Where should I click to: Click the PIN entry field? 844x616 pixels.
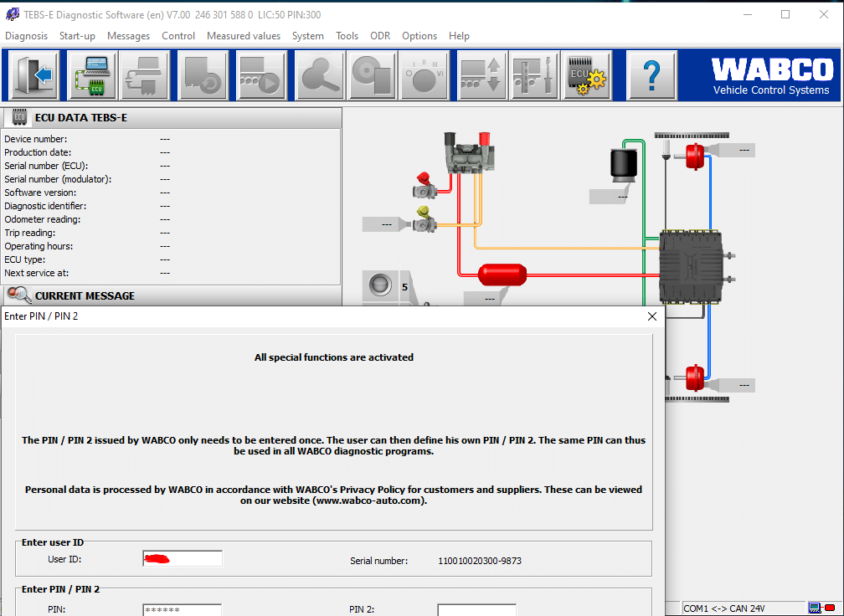pyautogui.click(x=182, y=609)
